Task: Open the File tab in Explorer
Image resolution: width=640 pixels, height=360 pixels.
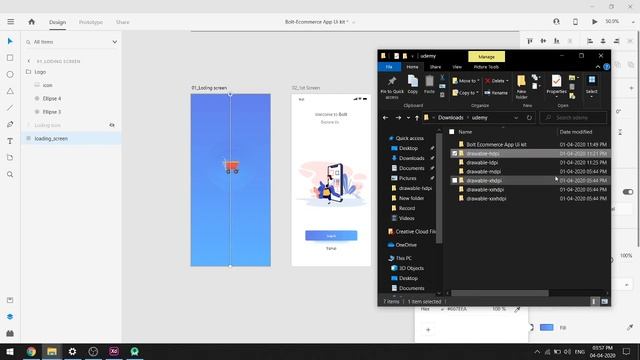Action: pos(389,67)
